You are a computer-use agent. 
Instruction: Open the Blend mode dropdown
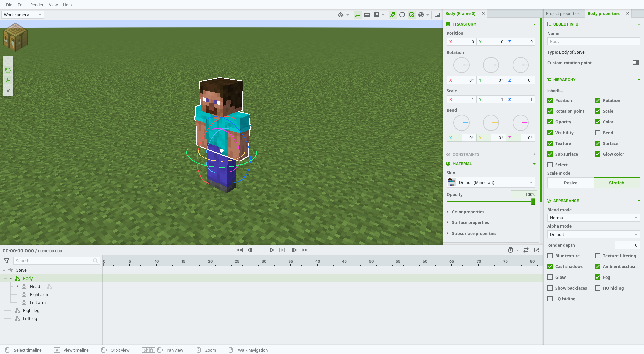(593, 218)
